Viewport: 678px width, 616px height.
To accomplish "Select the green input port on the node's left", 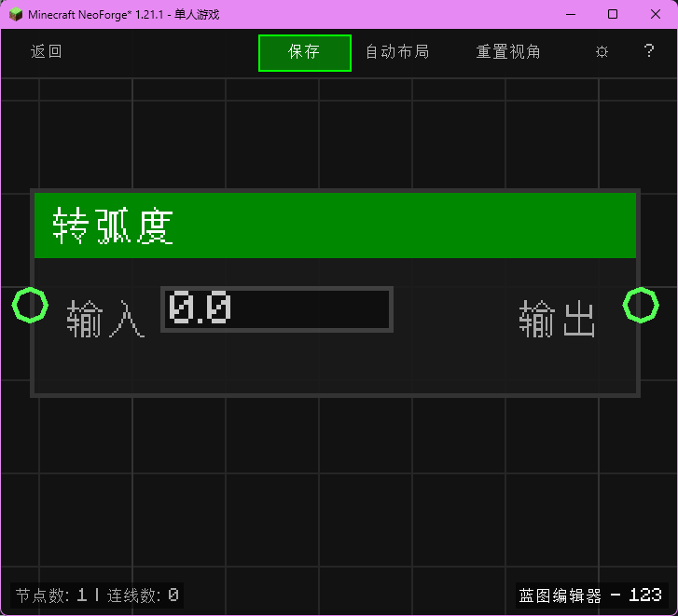I will click(x=30, y=306).
